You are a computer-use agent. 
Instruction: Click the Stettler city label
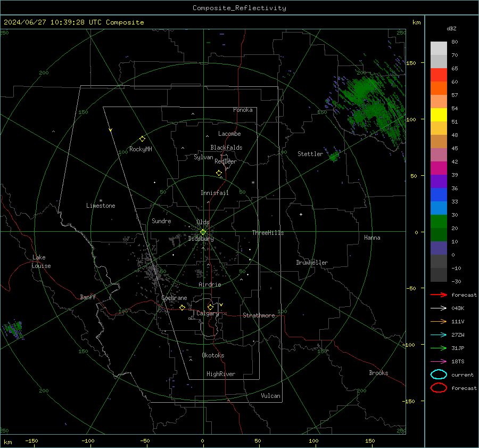pos(310,154)
